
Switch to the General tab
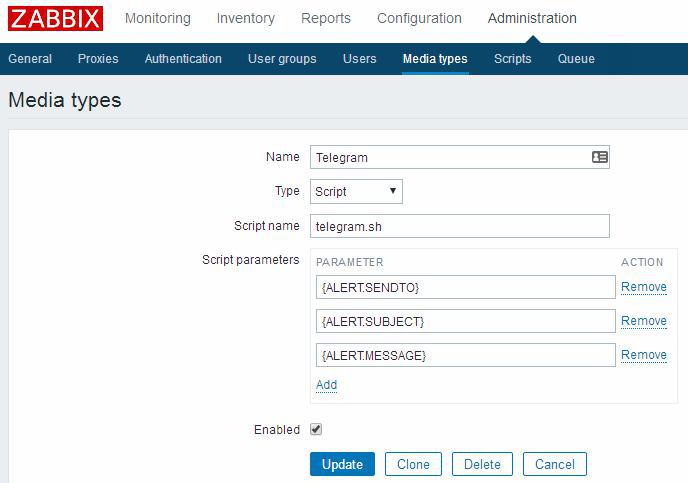tap(30, 59)
